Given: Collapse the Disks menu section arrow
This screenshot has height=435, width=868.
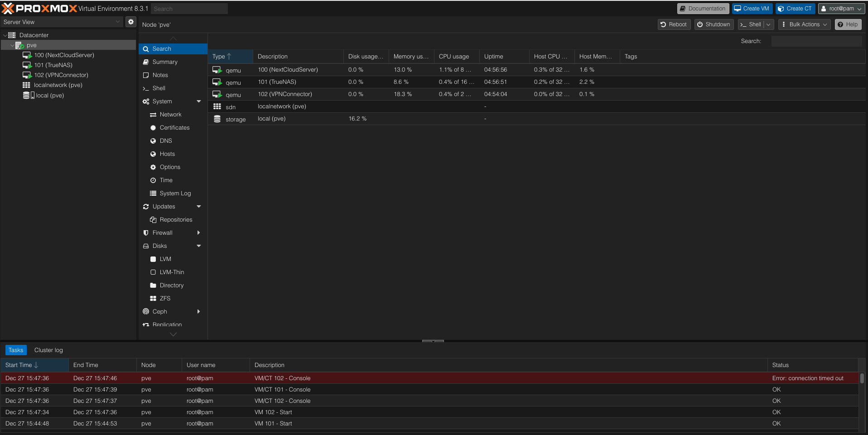Looking at the screenshot, I should pos(198,246).
